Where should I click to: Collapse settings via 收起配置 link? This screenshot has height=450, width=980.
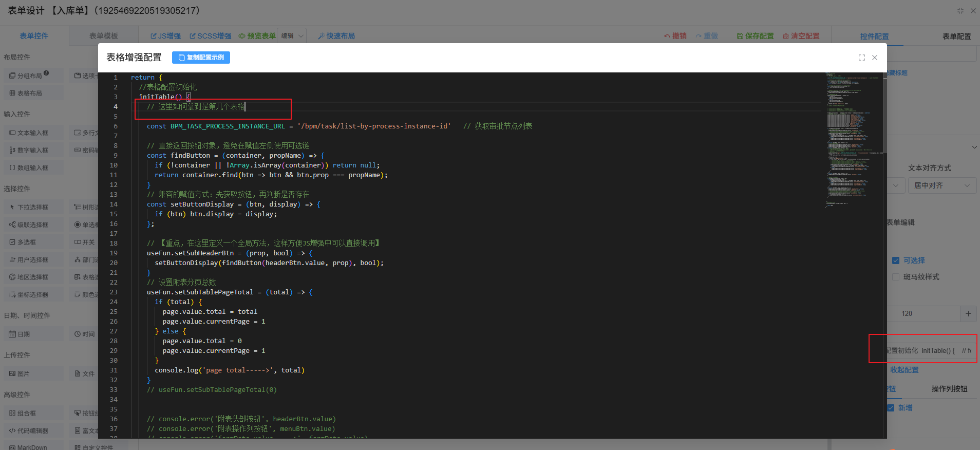click(x=904, y=370)
